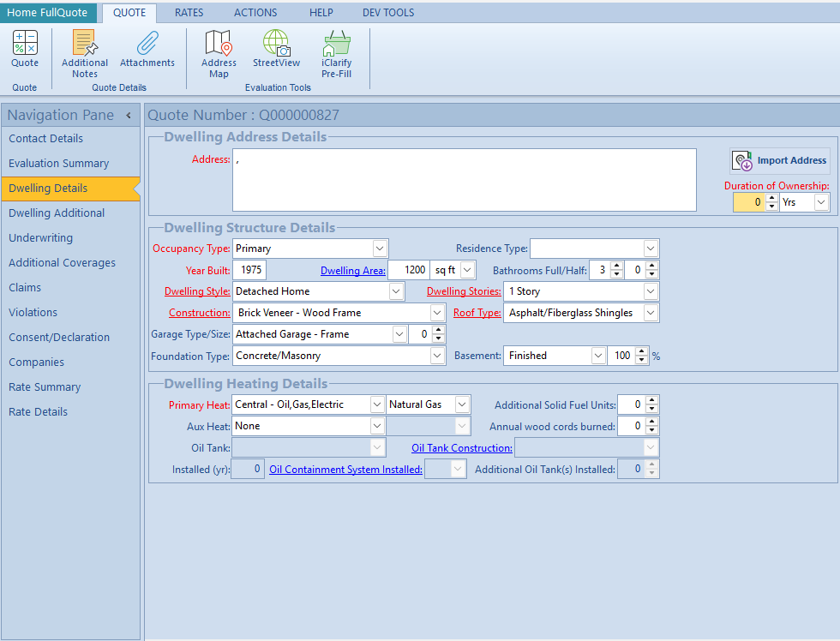This screenshot has width=840, height=641.
Task: Expand the Basement dropdown
Action: coord(598,356)
